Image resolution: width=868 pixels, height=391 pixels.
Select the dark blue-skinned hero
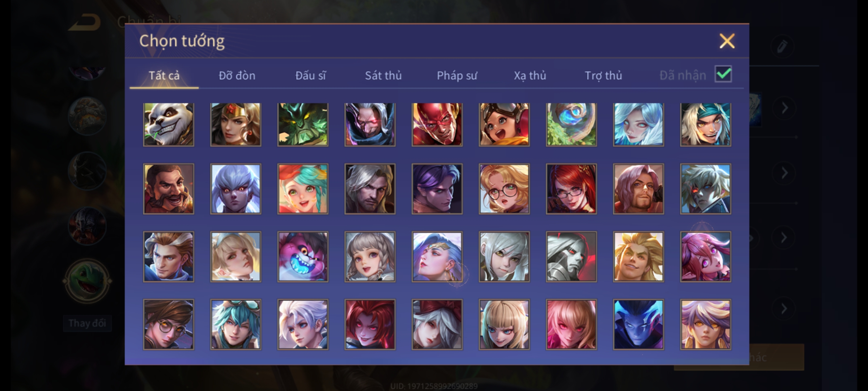(x=638, y=324)
